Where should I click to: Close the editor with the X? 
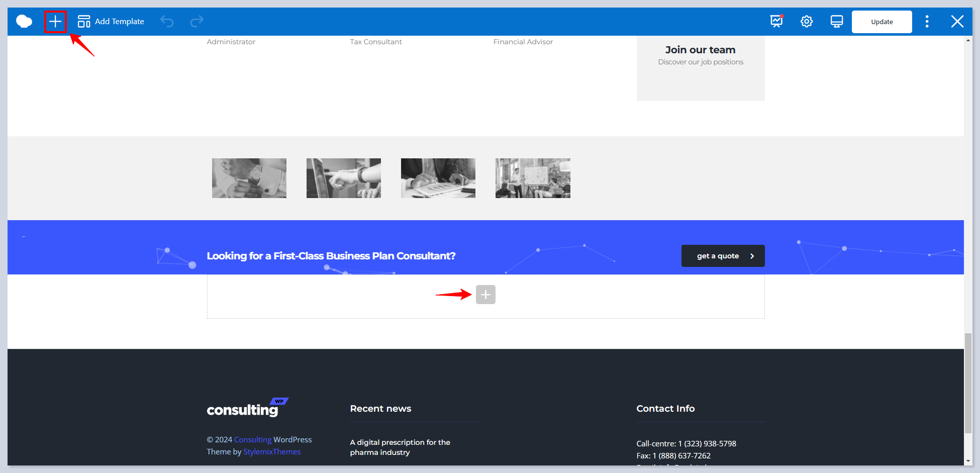click(x=957, y=22)
